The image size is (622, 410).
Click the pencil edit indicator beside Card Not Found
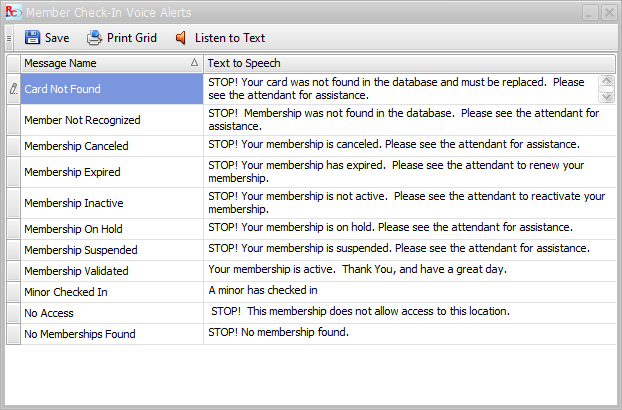[x=13, y=89]
